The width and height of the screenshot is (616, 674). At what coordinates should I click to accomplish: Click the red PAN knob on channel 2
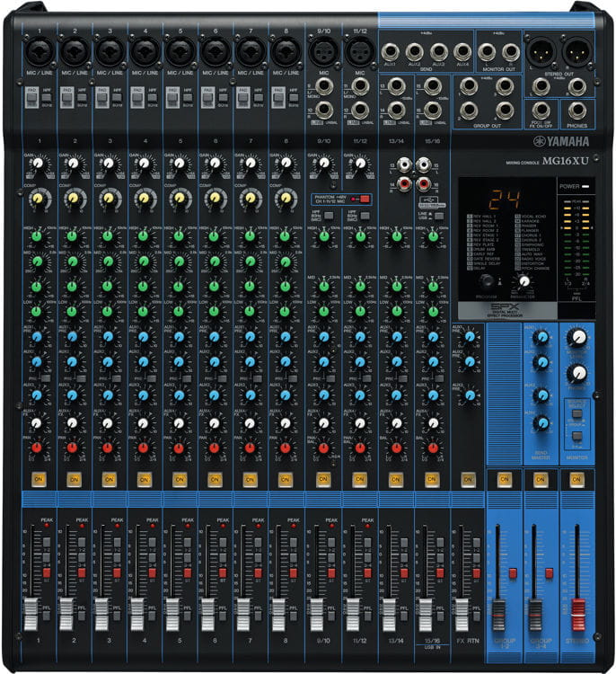pyautogui.click(x=72, y=447)
